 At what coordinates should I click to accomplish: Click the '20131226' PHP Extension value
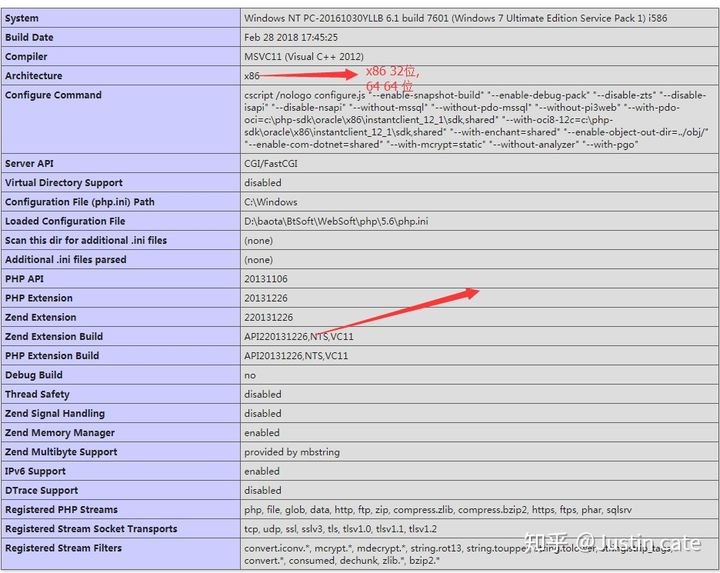tap(265, 298)
